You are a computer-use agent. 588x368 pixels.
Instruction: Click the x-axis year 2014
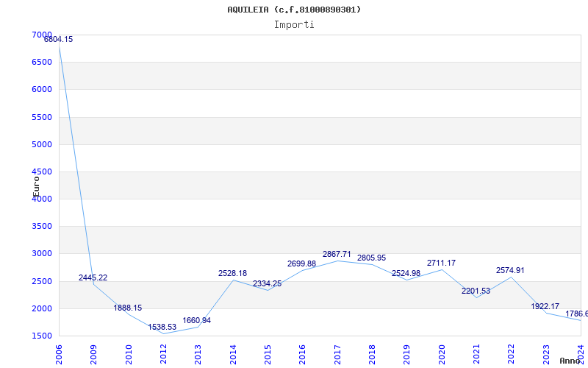(233, 355)
